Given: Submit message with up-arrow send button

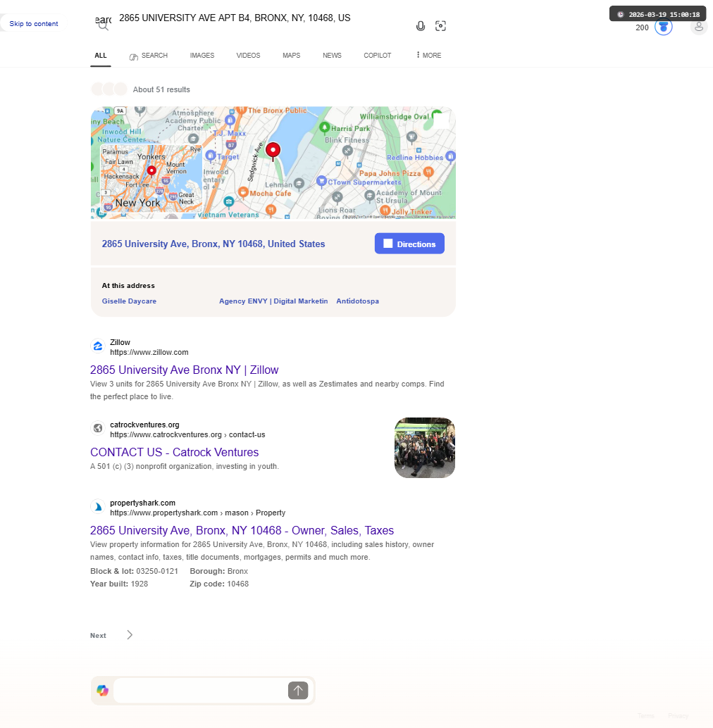Looking at the screenshot, I should point(298,691).
